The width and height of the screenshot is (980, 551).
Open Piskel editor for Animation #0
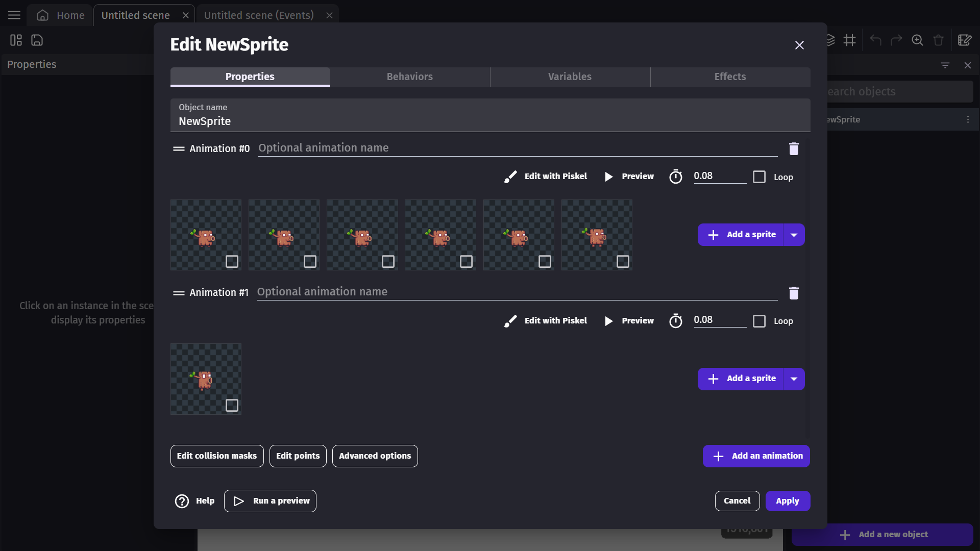point(546,176)
